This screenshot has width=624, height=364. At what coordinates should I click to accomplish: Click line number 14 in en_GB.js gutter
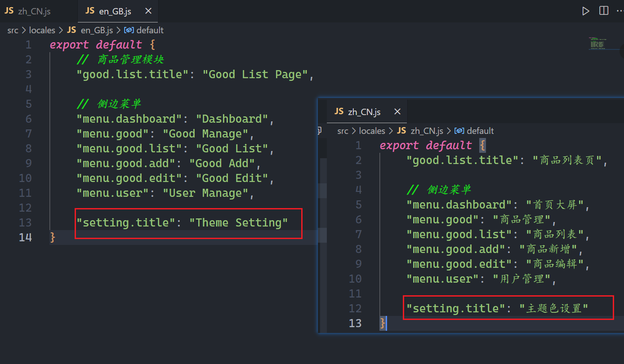[25, 237]
